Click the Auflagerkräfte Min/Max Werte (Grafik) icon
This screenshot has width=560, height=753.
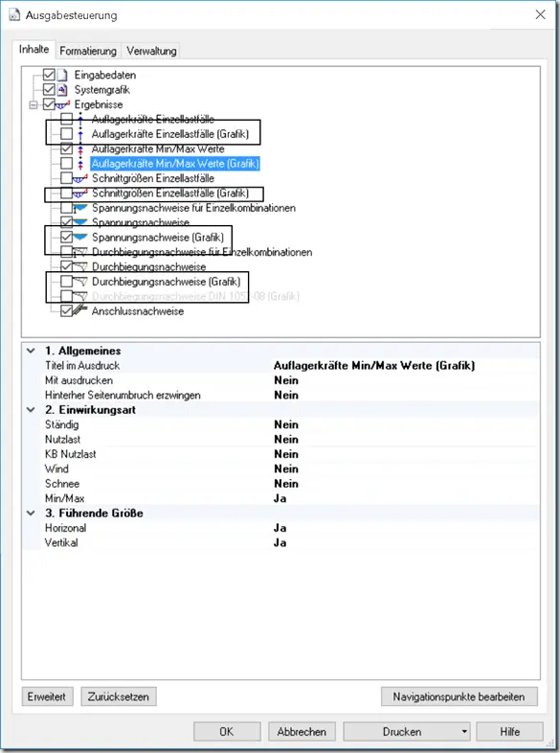click(x=80, y=164)
